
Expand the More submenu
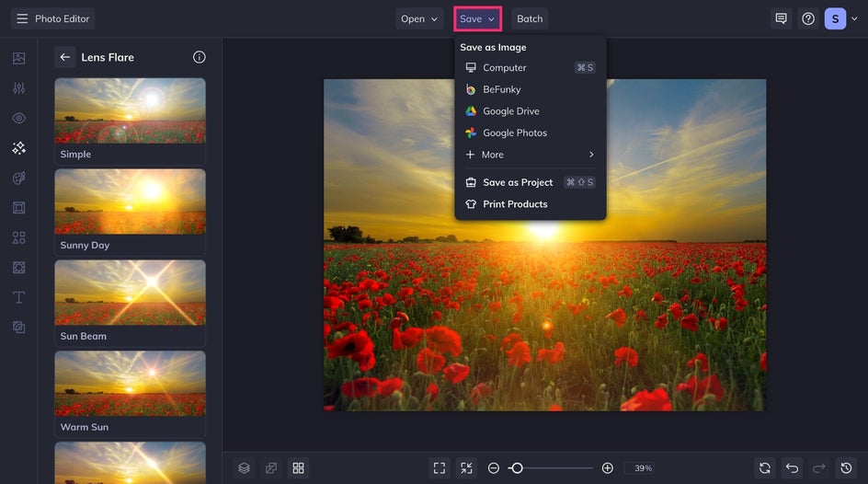click(x=530, y=155)
